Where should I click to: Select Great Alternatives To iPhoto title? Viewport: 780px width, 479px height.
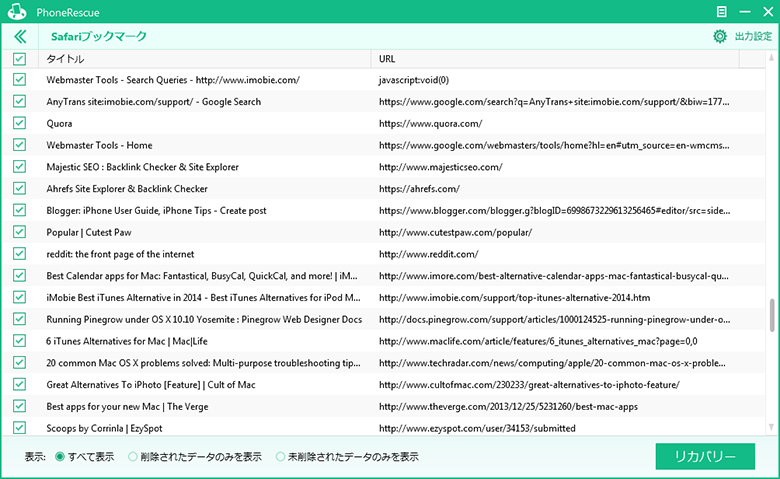[x=151, y=385]
